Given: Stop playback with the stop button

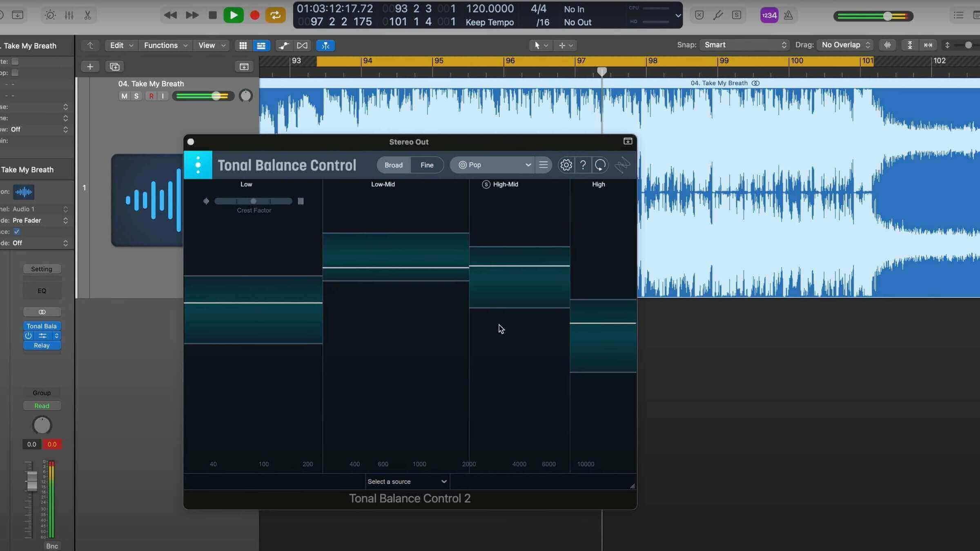Looking at the screenshot, I should coord(212,15).
